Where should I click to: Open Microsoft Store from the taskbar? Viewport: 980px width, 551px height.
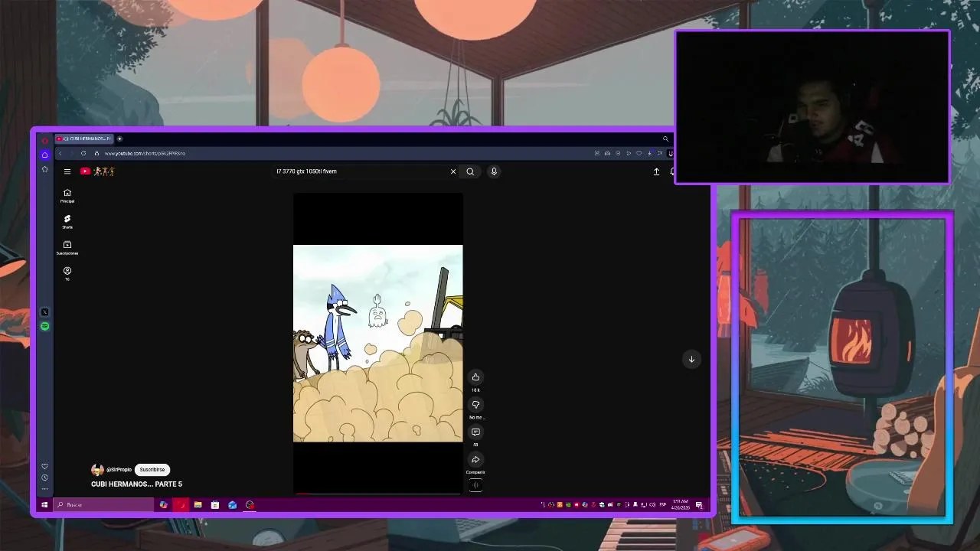coord(215,505)
